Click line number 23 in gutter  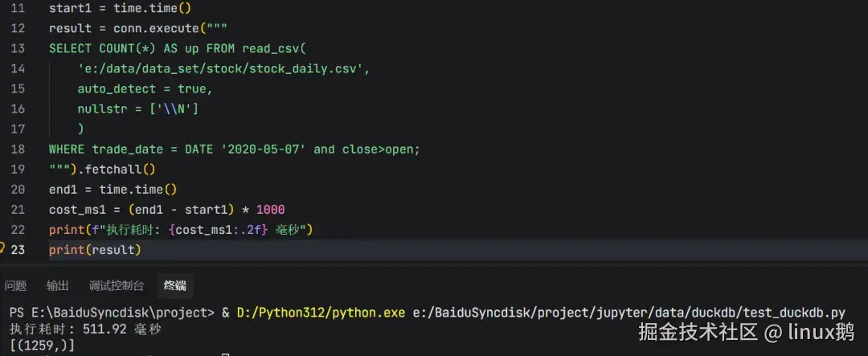tap(18, 250)
